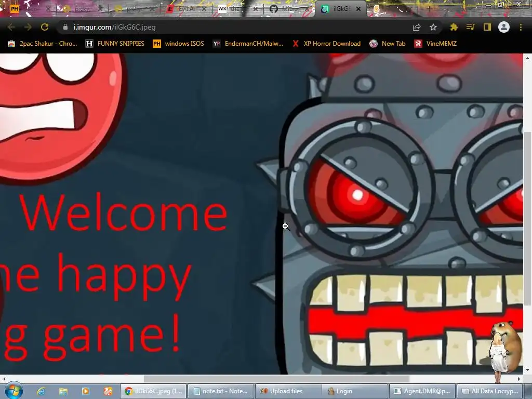Bookmark this page with the star
Image resolution: width=532 pixels, height=399 pixels.
click(433, 27)
